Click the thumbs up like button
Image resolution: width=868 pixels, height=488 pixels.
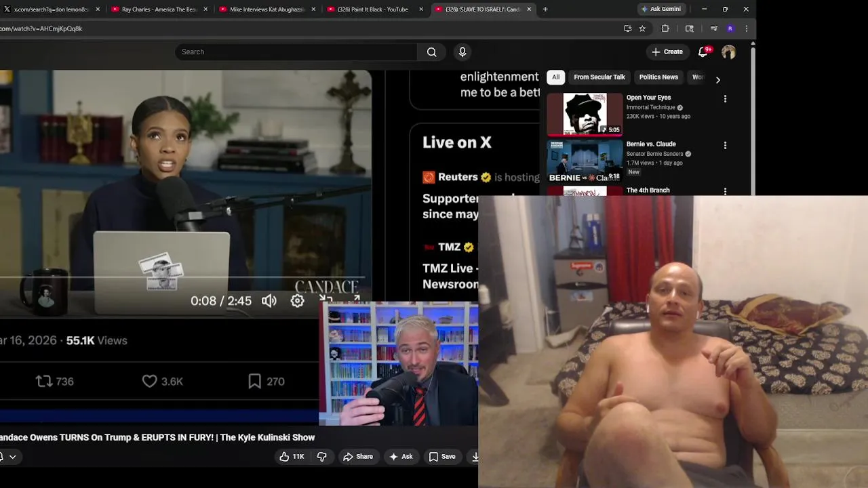point(292,457)
